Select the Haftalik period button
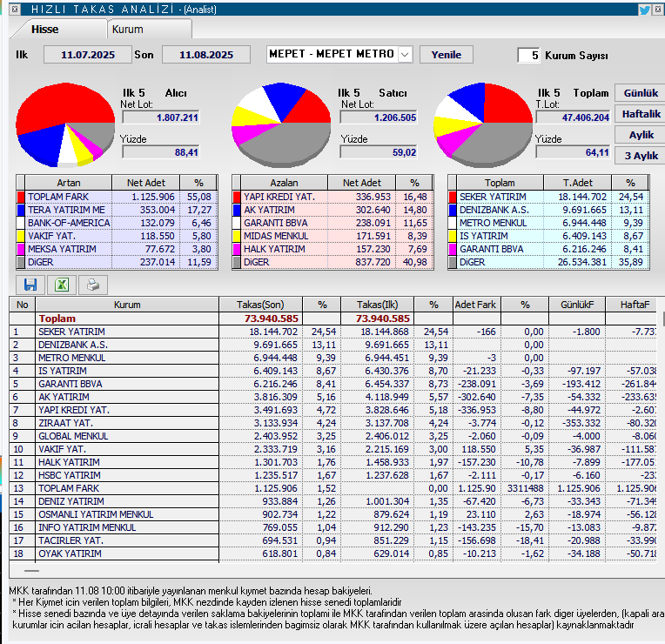The image size is (665, 644). coord(641,114)
